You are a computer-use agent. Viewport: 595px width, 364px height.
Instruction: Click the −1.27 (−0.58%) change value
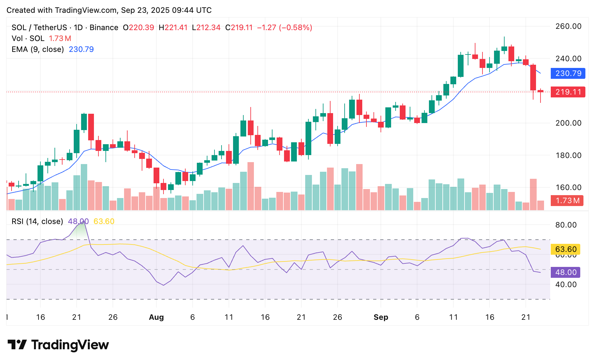point(284,28)
